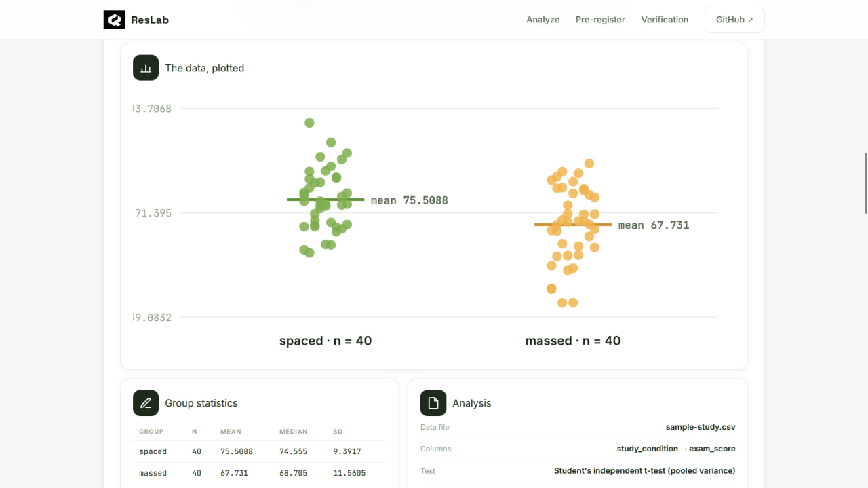Click the ResLab logo icon
Viewport: 868px width, 488px height.
tap(114, 20)
